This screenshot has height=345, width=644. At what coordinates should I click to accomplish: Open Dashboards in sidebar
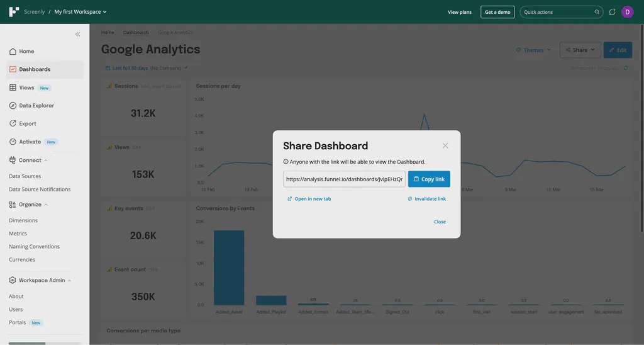pos(45,69)
